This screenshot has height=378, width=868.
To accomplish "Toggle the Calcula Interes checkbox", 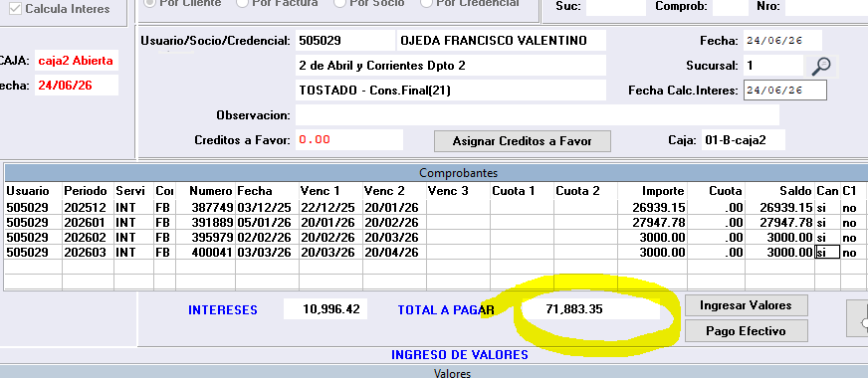I will coord(16,8).
